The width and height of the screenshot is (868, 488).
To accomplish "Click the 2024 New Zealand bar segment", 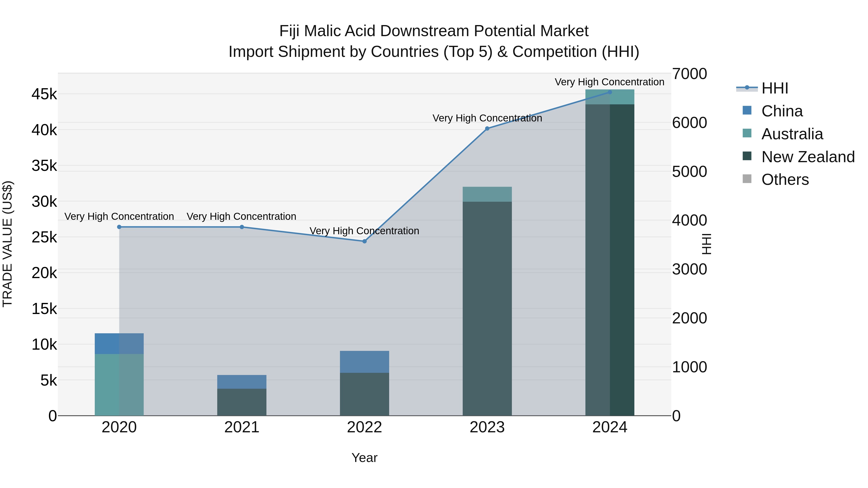I will (610, 260).
